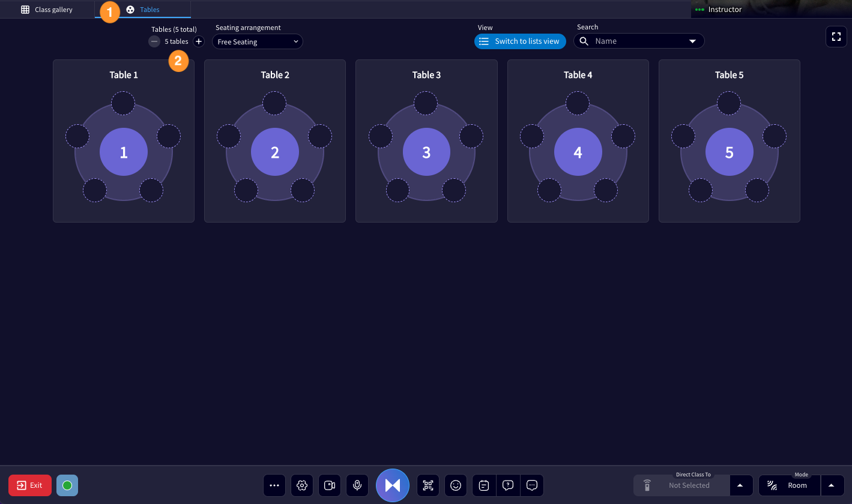This screenshot has width=852, height=504.
Task: Click the magnifier search icon
Action: 584,41
